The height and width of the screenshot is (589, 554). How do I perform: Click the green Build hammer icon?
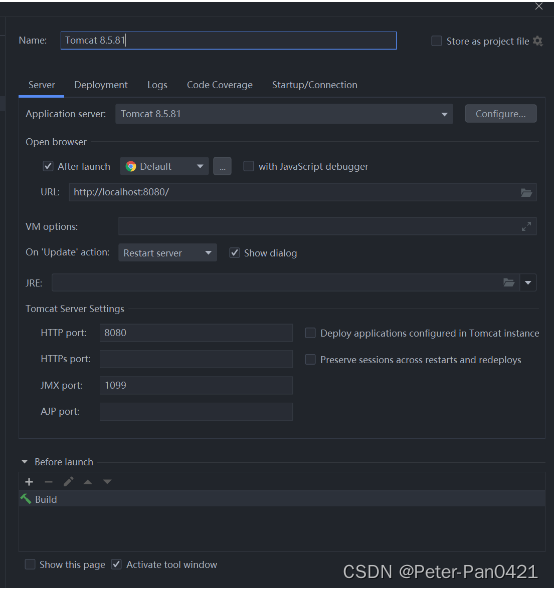click(26, 499)
